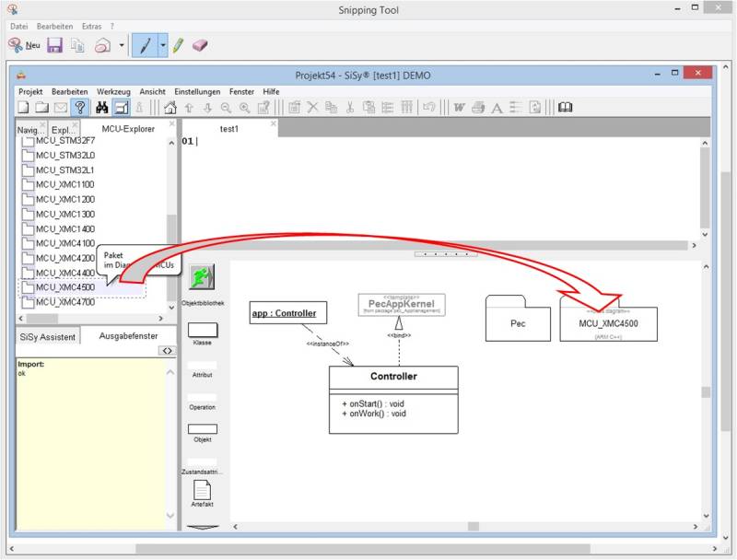Open send snip dropdown arrow
This screenshot has width=737, height=560.
point(122,45)
